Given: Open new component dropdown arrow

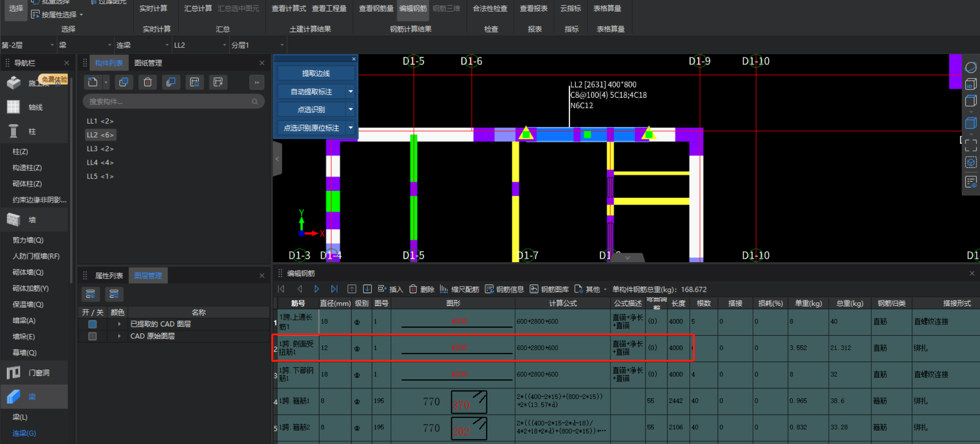Looking at the screenshot, I should (106, 82).
